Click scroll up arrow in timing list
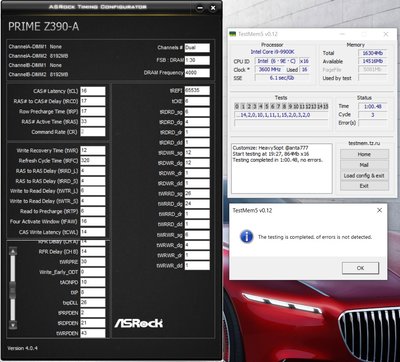 click(13, 250)
